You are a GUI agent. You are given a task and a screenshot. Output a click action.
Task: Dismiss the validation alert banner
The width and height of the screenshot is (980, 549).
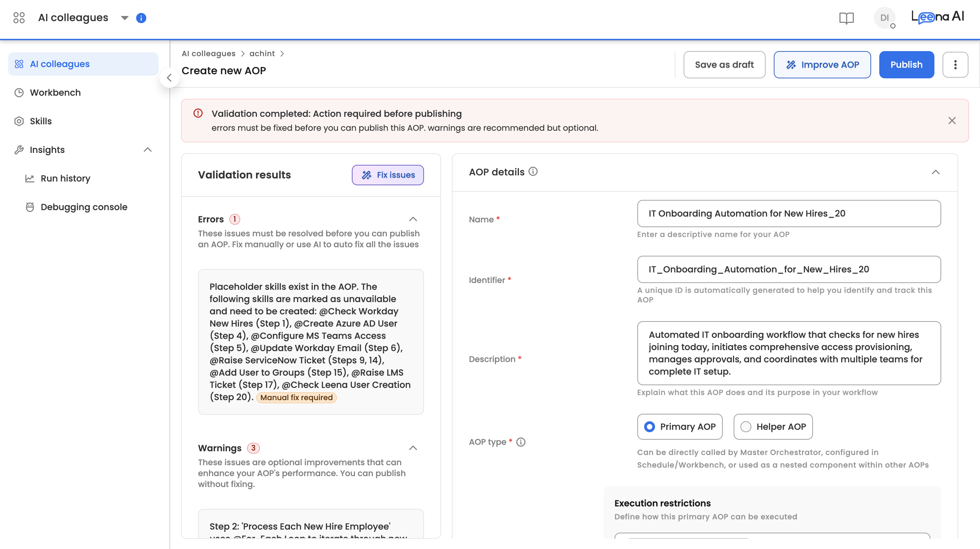(952, 121)
